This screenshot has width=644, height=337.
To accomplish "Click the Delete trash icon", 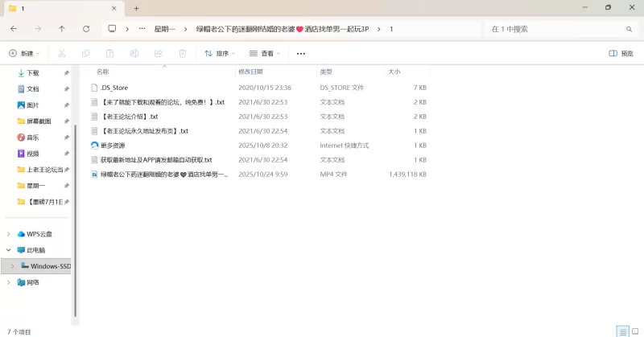I will 182,54.
